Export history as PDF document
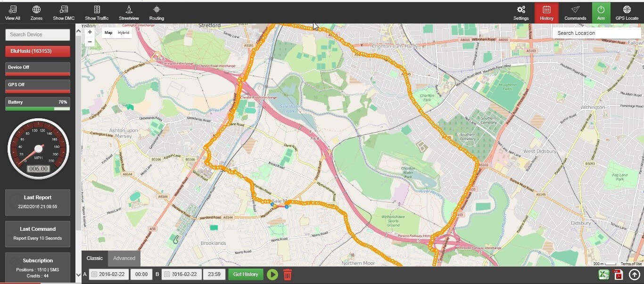This screenshot has height=284, width=644. 618,275
